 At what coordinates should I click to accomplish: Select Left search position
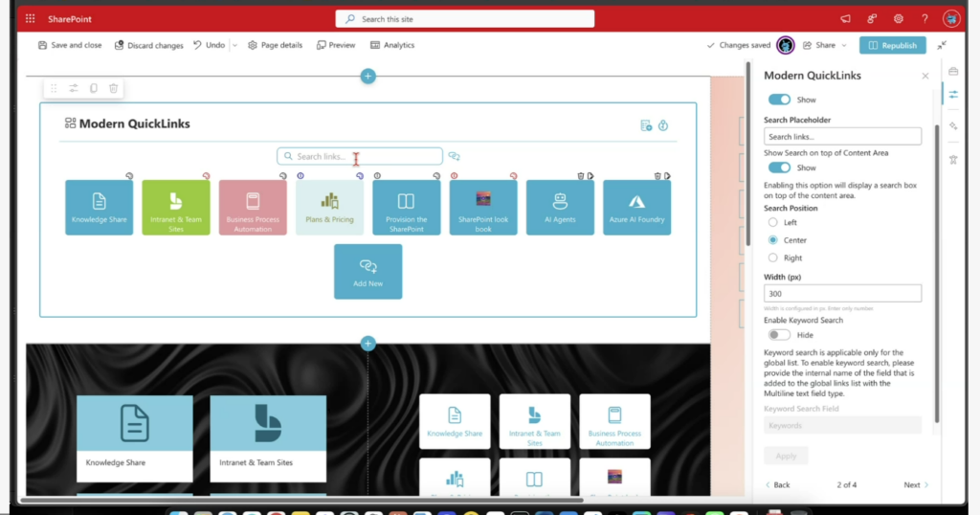(x=773, y=222)
